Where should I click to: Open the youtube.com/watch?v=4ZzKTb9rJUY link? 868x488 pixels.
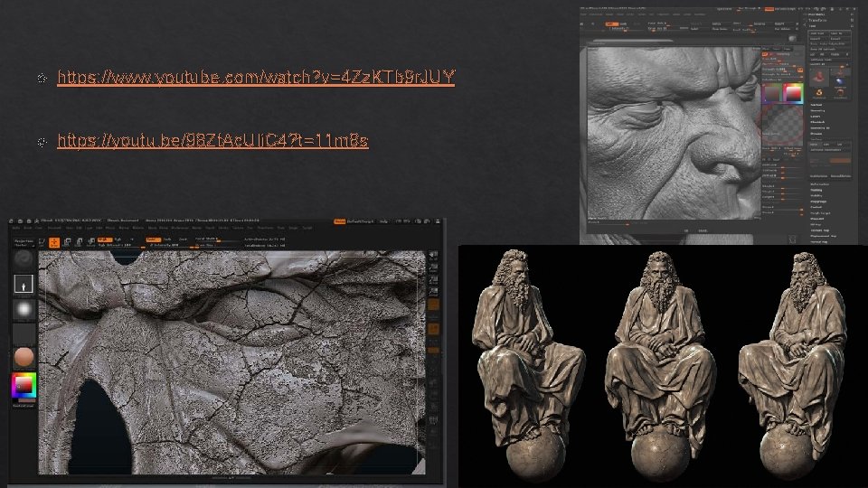[256, 77]
